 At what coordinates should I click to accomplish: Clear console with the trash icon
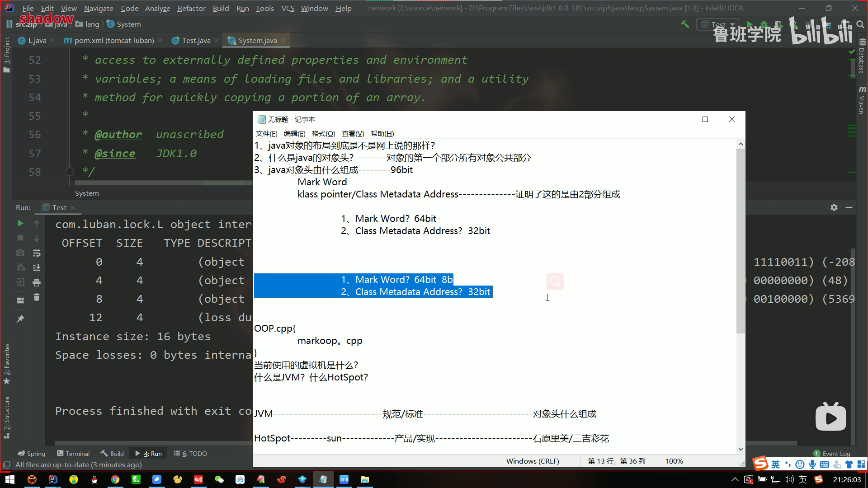[x=37, y=297]
